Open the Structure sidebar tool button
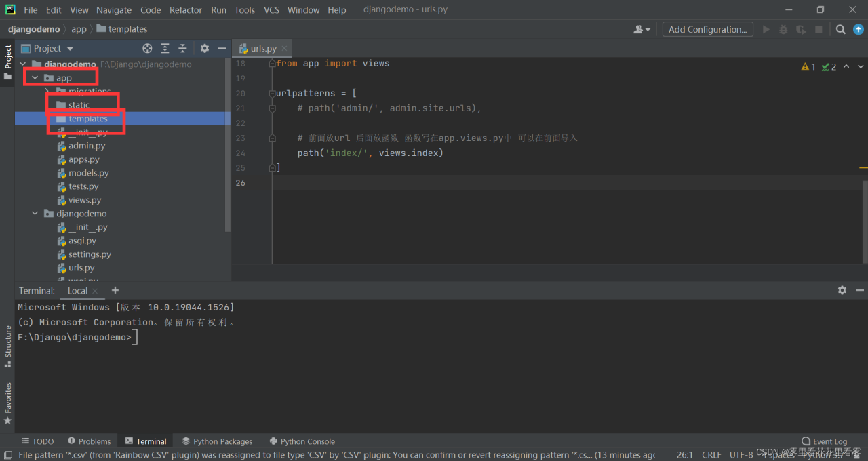 click(x=7, y=347)
